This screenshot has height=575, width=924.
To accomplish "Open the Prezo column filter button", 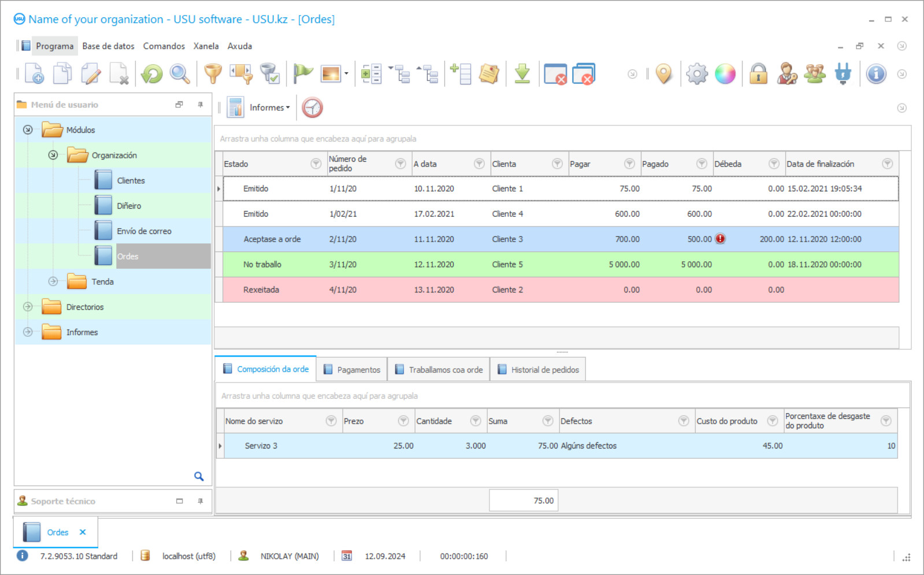I will pos(403,421).
